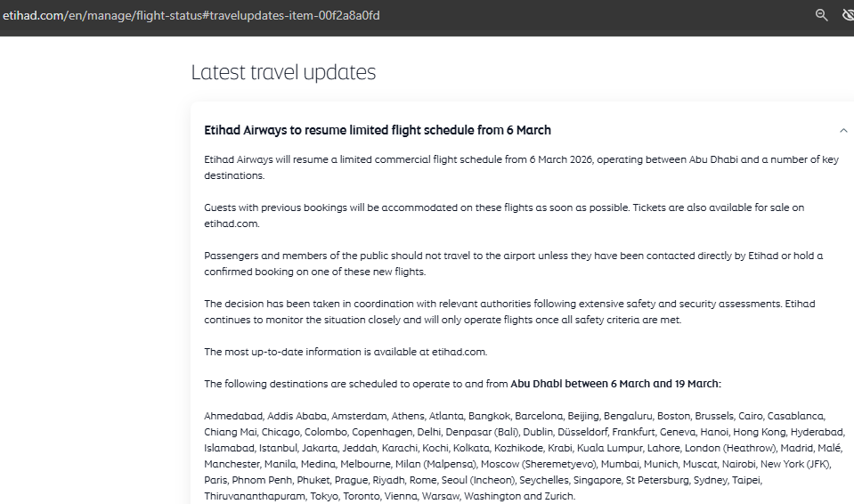The width and height of the screenshot is (854, 504).
Task: Click the 'Latest travel updates' heading
Action: [283, 72]
